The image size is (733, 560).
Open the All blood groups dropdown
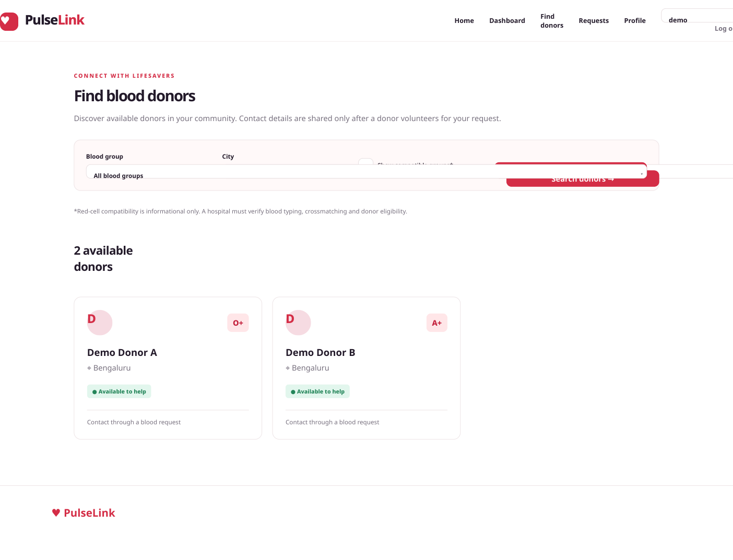click(x=366, y=172)
